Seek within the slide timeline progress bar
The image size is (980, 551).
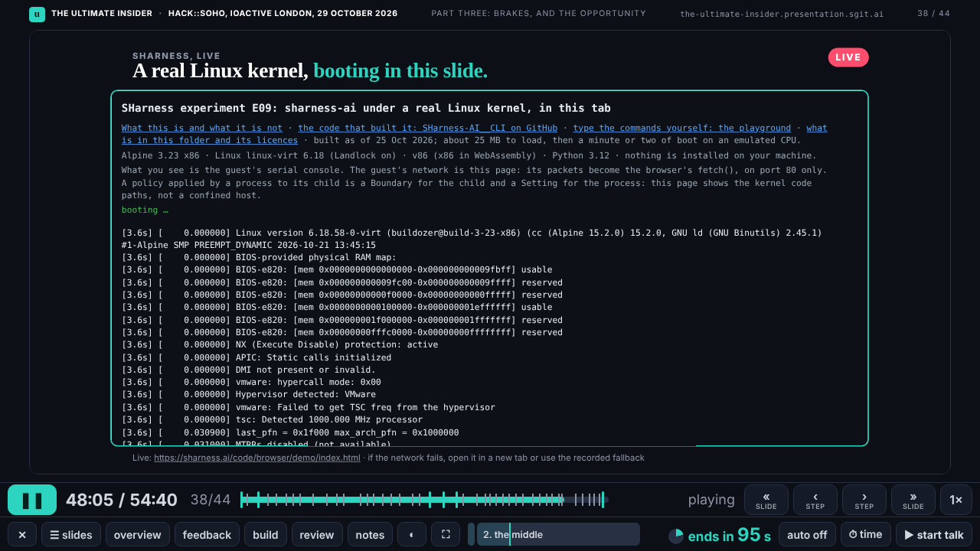pyautogui.click(x=424, y=500)
